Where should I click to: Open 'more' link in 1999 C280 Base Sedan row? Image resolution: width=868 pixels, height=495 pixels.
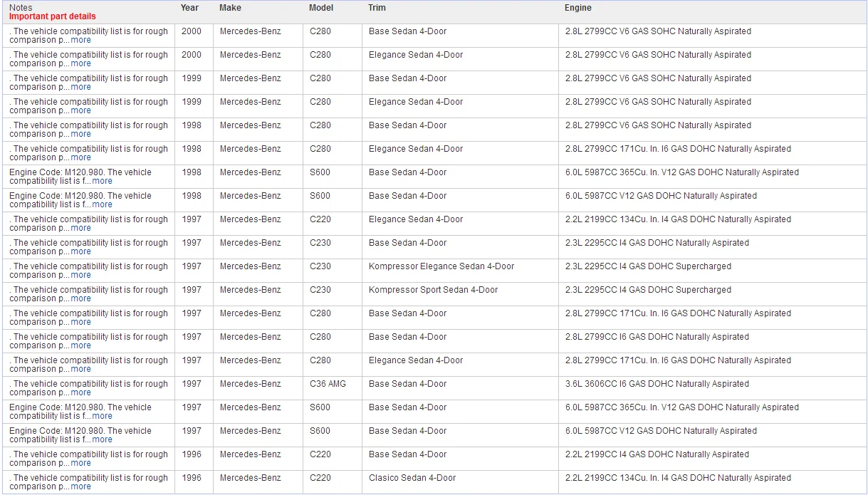click(80, 87)
